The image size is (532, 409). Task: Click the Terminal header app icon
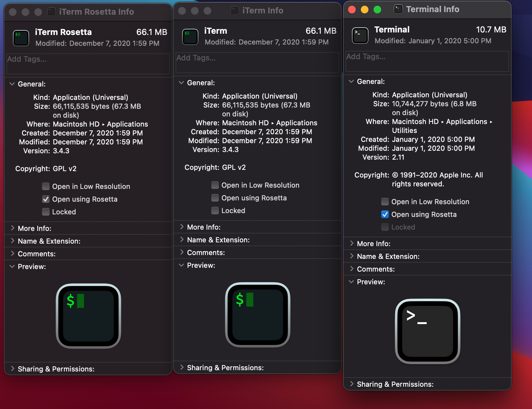point(360,35)
